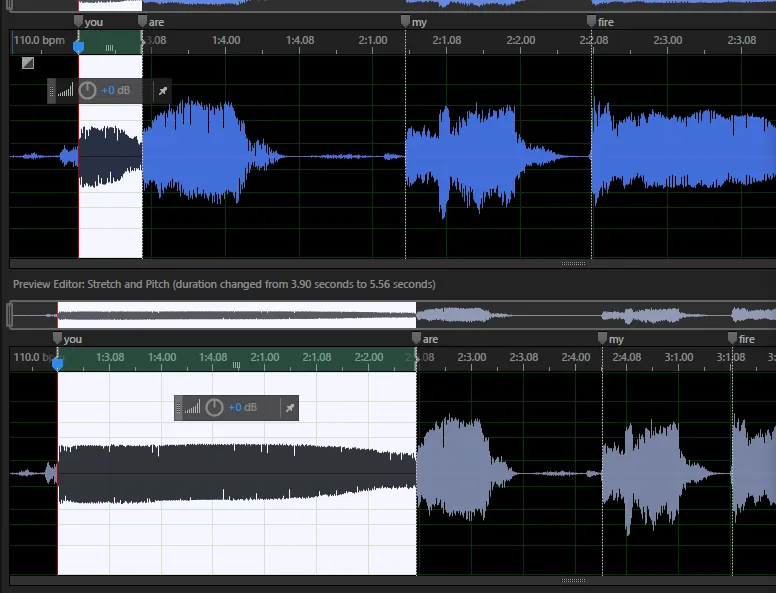
Task: Click the "my" marker icon in the upper editor
Action: 405,21
